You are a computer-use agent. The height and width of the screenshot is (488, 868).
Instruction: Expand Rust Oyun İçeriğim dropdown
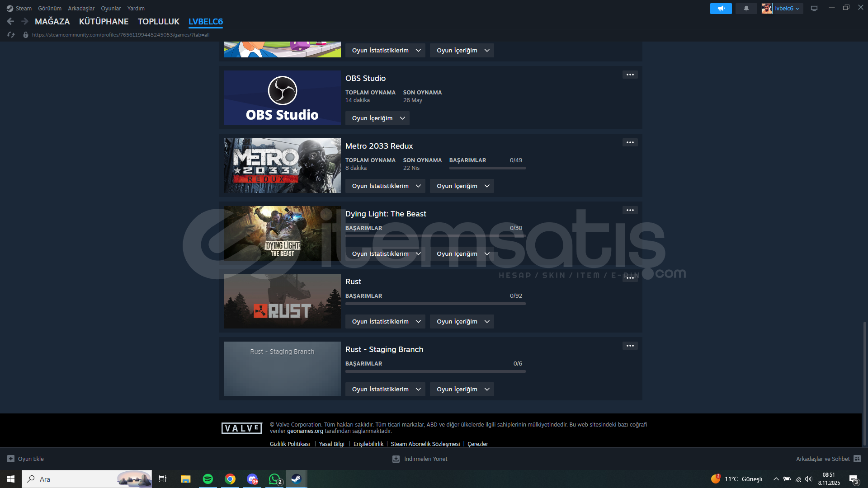coord(462,321)
